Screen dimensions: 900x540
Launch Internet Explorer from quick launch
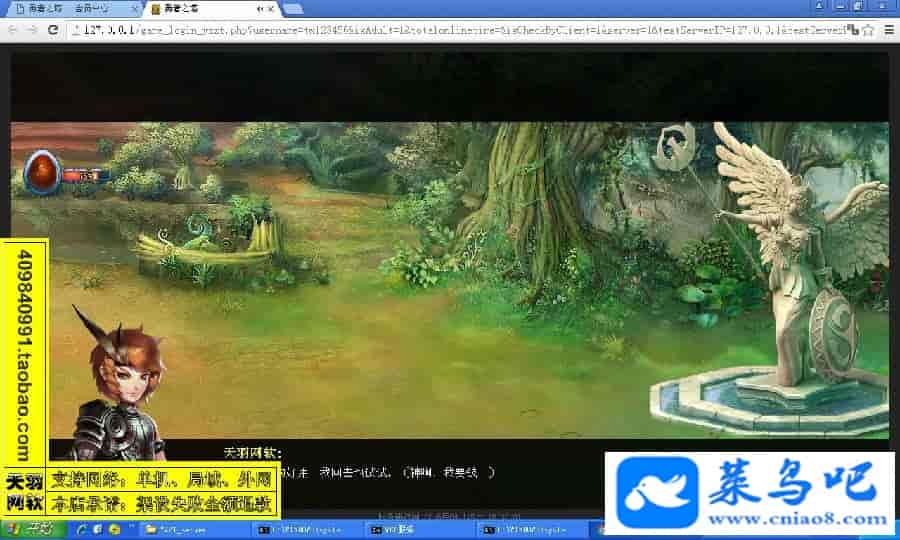tap(82, 529)
